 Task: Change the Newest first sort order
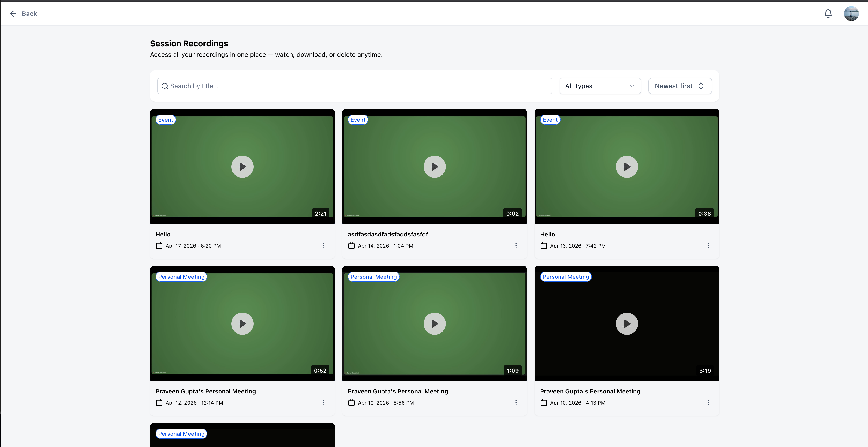click(x=680, y=86)
